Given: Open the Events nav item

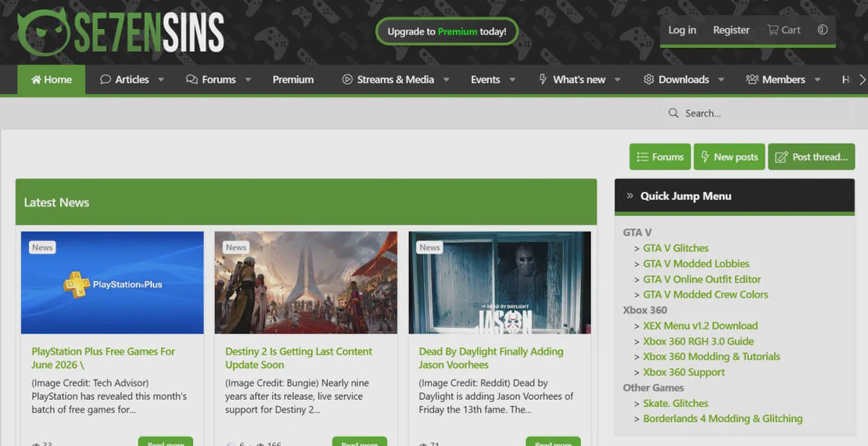Looking at the screenshot, I should [x=486, y=80].
